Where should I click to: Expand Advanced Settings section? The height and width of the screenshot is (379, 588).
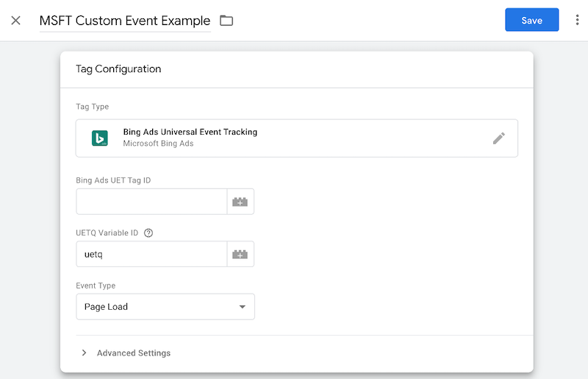[x=126, y=353]
